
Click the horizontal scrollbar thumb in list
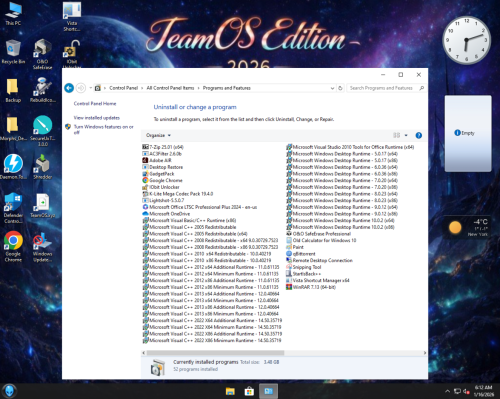215,353
